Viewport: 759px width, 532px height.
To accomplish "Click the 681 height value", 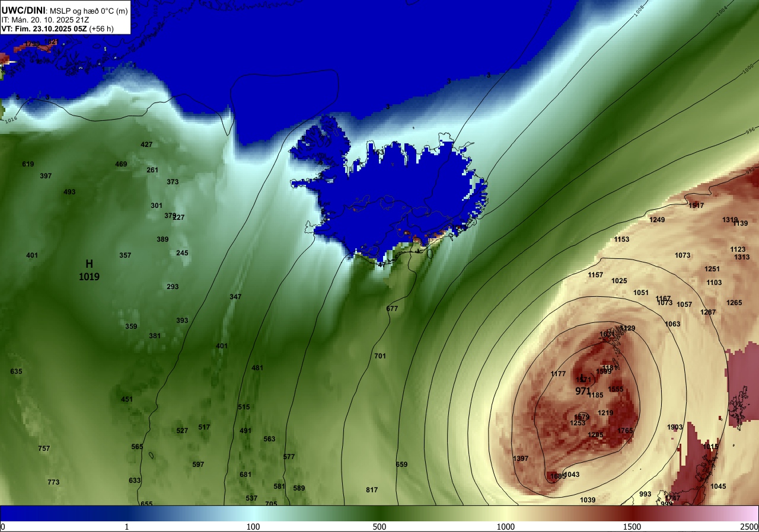I will (x=245, y=475).
